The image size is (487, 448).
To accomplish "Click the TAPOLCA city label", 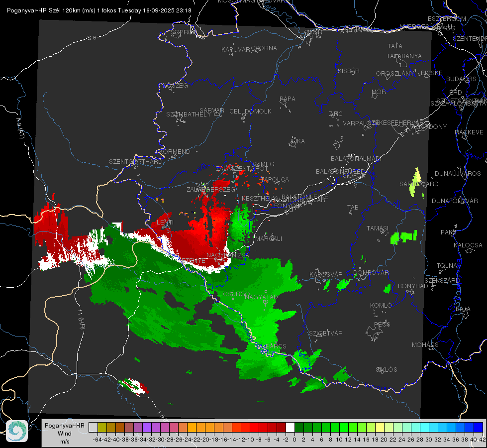I will [x=275, y=179].
